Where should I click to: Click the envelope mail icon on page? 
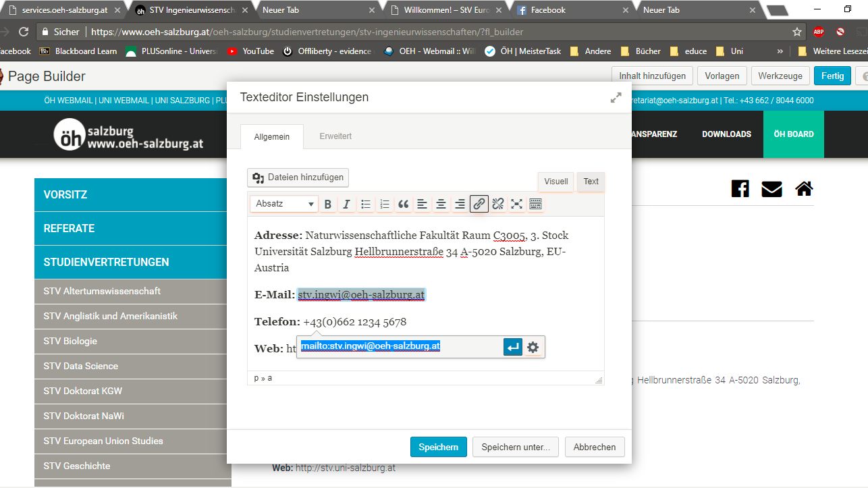click(x=771, y=189)
